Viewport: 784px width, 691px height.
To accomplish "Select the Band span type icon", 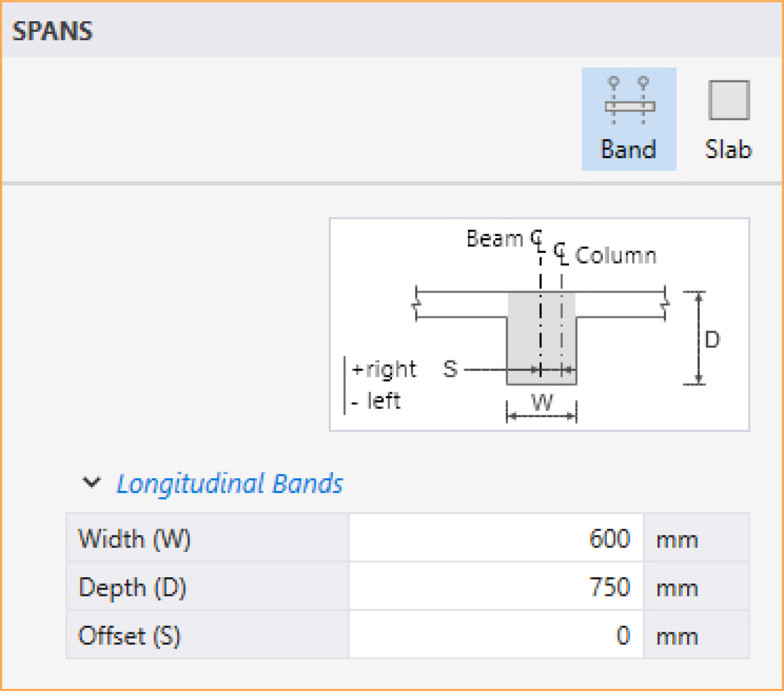I will click(629, 101).
